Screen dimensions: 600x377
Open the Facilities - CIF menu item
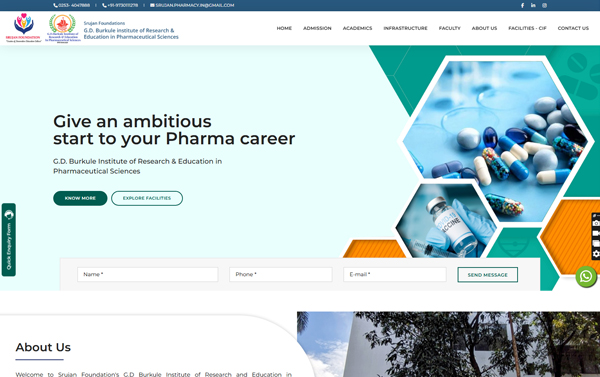tap(527, 28)
